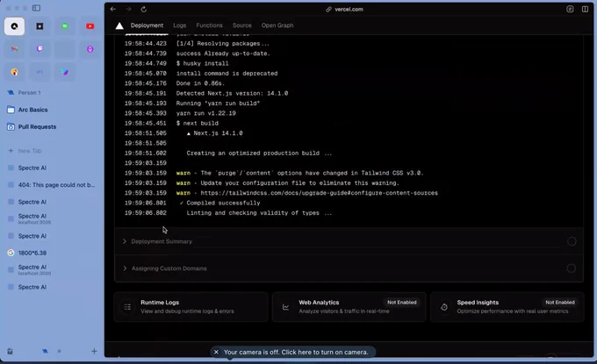The image size is (597, 364).
Task: Reload the vercel.com page
Action: pos(143,9)
